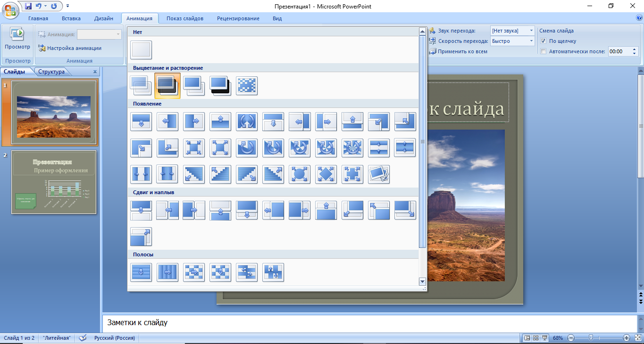
Task: Open the 'Показ слайдов' ribbon tab
Action: [185, 18]
